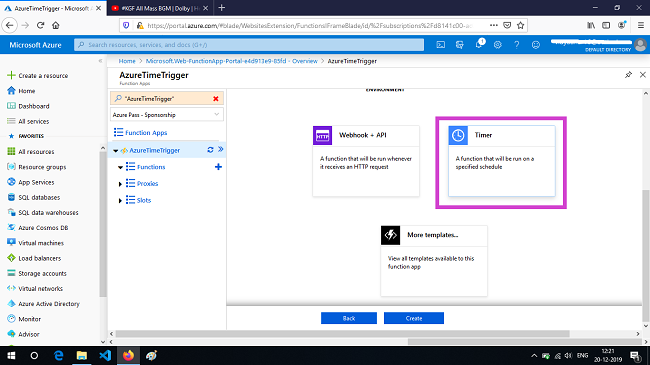Collapse the Azure left sidebar
650x365 pixels.
(x=100, y=61)
